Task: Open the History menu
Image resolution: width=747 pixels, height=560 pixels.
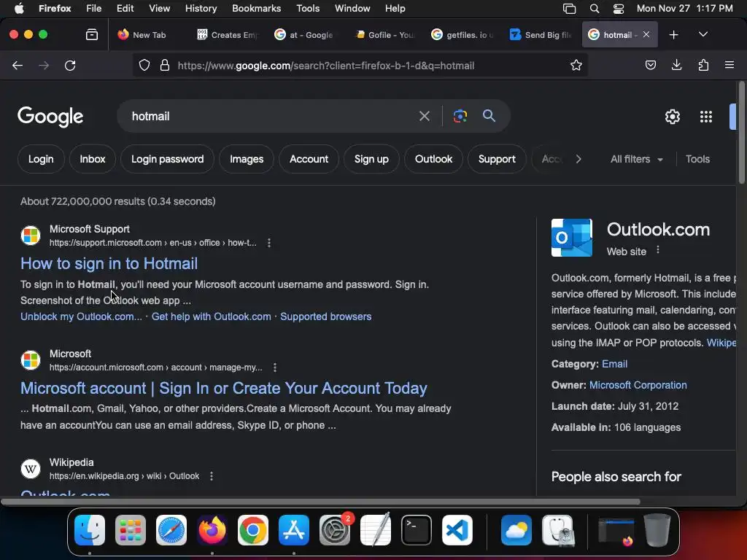Action: pos(201,9)
